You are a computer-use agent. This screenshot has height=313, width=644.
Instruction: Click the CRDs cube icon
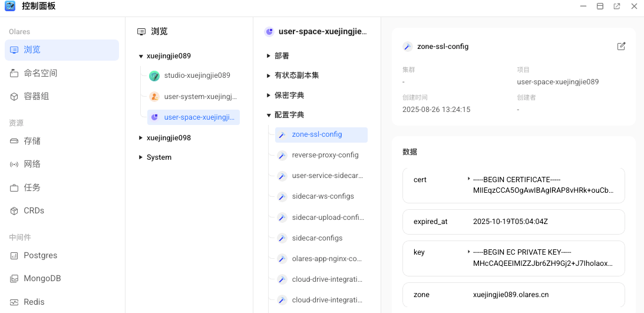(14, 211)
